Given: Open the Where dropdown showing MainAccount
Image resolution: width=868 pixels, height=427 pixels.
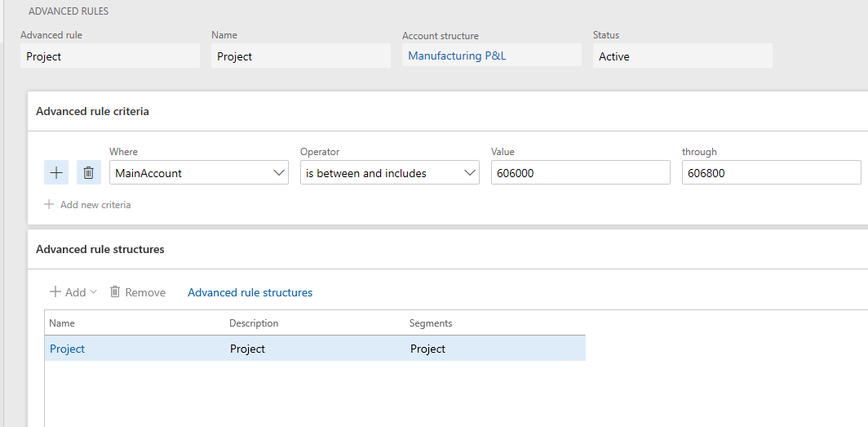Looking at the screenshot, I should (x=199, y=173).
